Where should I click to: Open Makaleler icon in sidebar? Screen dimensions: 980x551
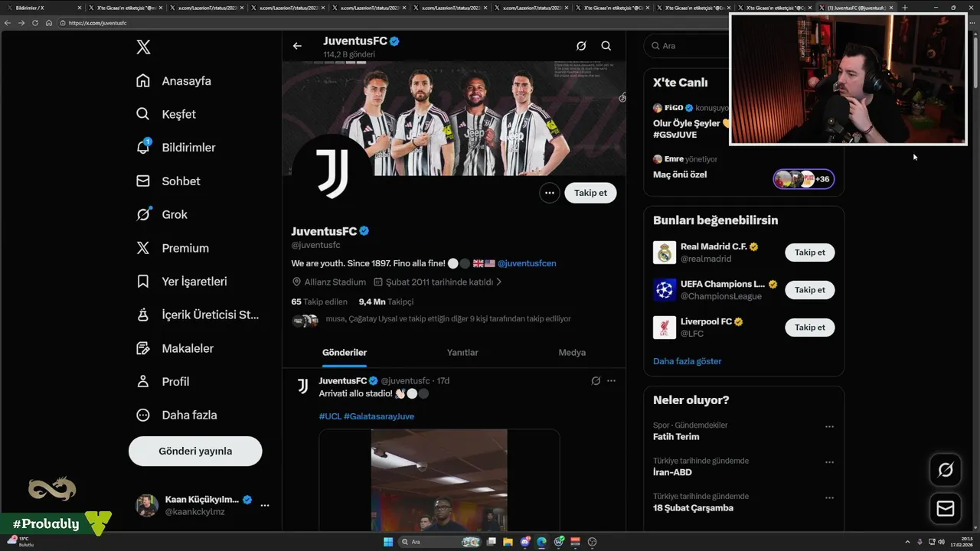142,348
